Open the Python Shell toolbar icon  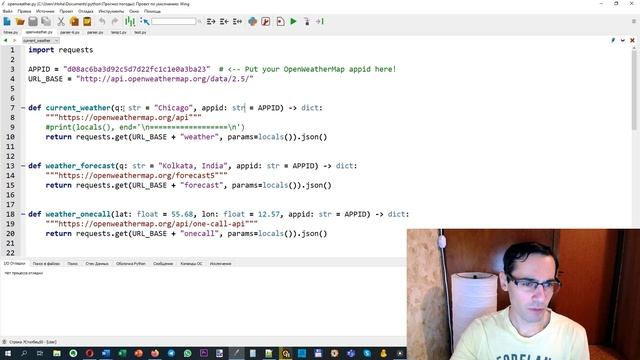pyautogui.click(x=252, y=21)
